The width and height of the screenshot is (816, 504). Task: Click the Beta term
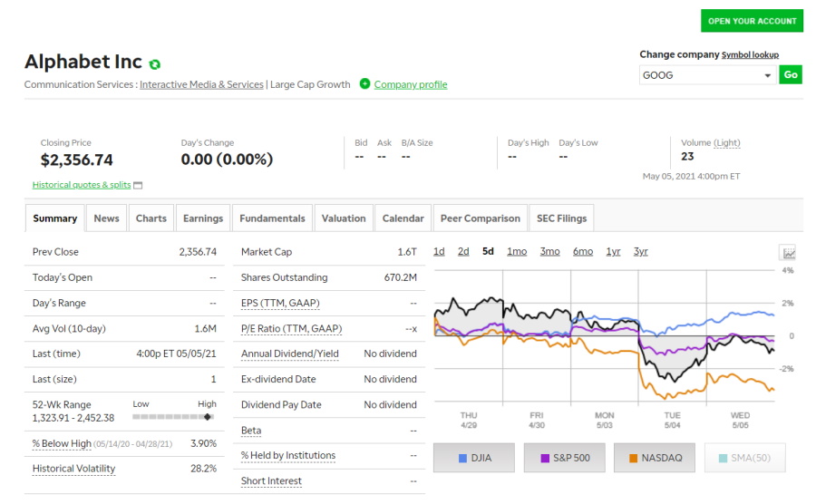pyautogui.click(x=251, y=431)
